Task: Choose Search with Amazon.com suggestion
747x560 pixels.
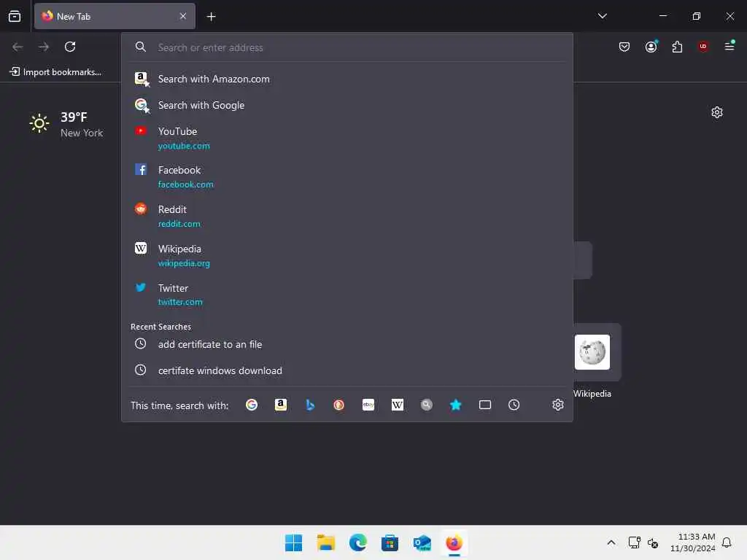Action: click(347, 79)
